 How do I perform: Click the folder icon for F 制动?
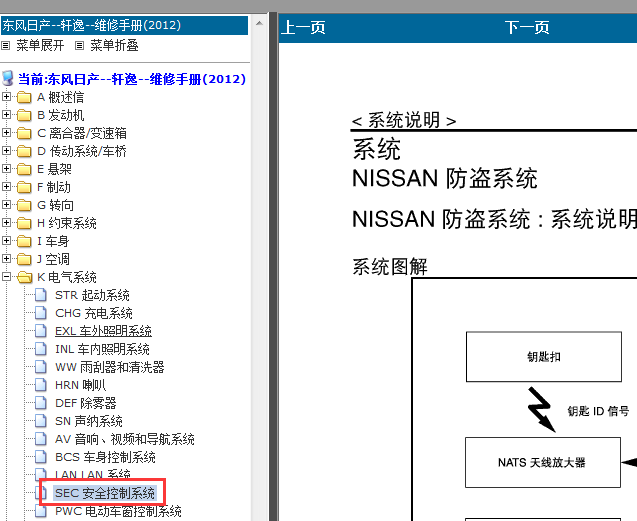point(24,187)
